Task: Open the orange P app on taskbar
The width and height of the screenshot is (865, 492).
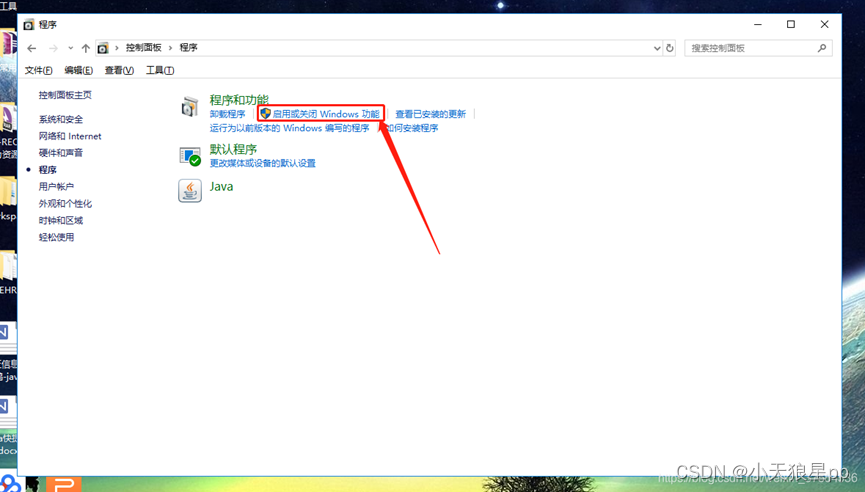Action: 64,484
